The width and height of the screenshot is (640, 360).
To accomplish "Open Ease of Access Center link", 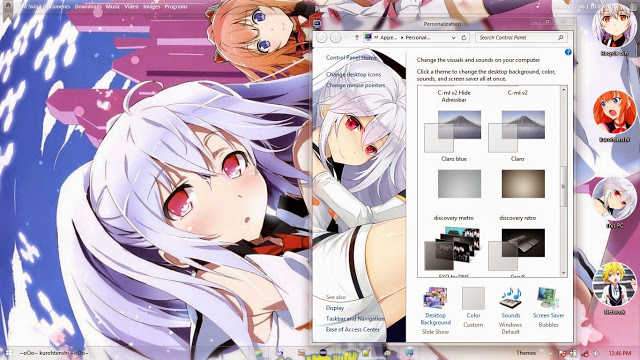I will 353,329.
